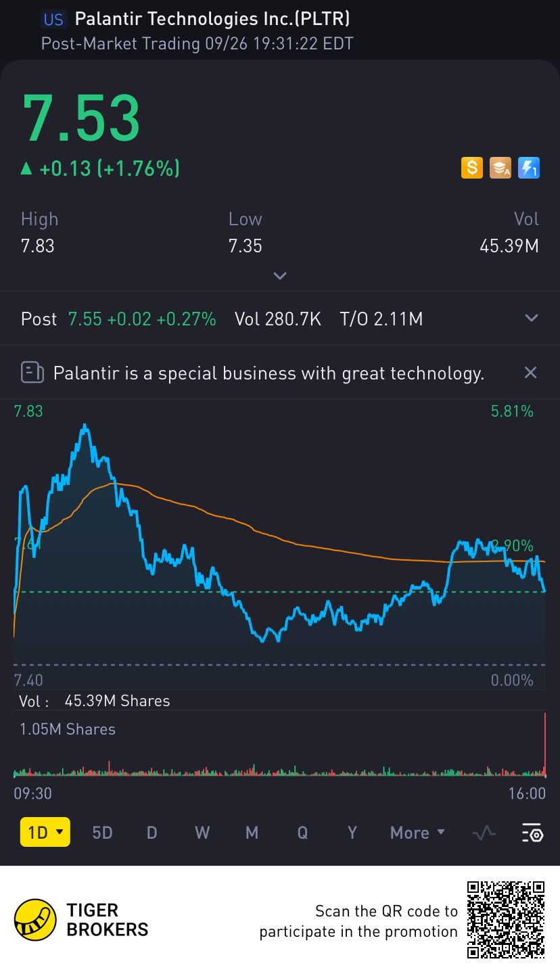Open the More timeframes dropdown
The height and width of the screenshot is (974, 560).
click(417, 833)
